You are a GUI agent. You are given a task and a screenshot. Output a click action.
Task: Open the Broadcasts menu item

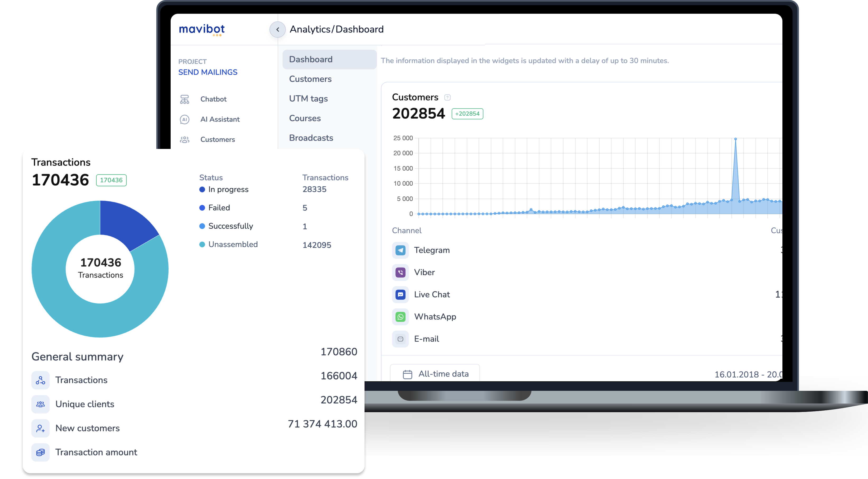point(311,138)
